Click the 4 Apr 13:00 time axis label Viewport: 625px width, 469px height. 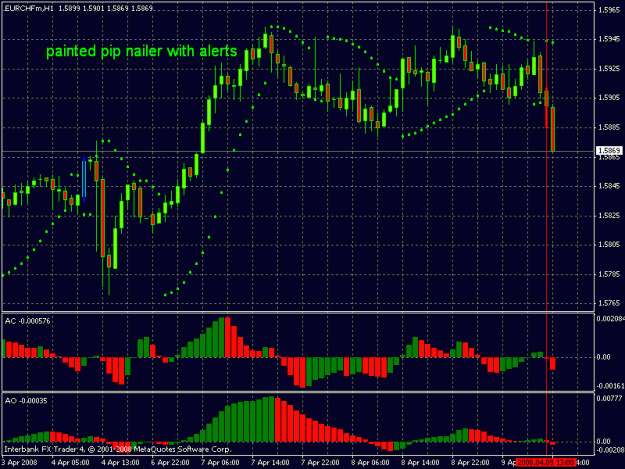120,463
